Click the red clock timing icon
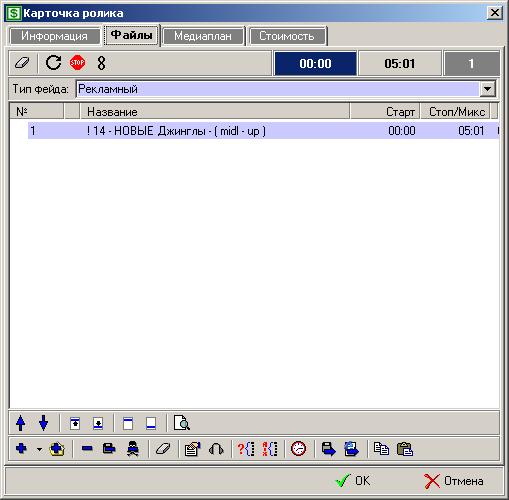 click(298, 449)
